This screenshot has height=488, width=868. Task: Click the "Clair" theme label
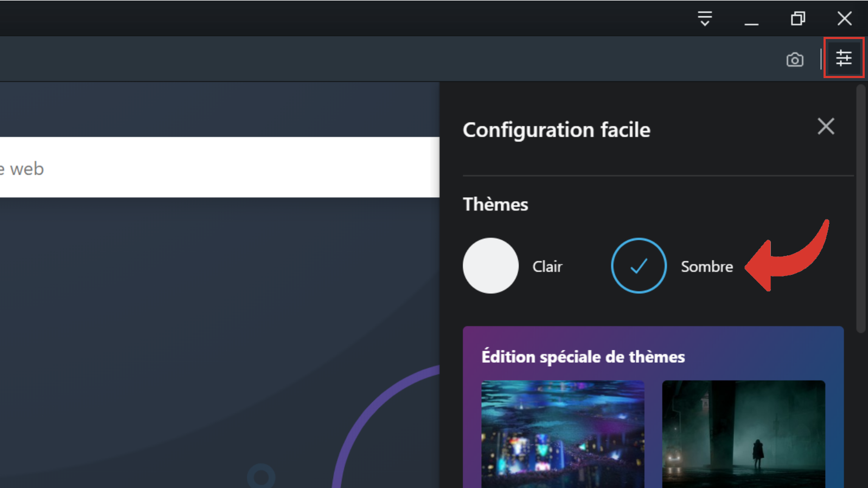point(547,267)
